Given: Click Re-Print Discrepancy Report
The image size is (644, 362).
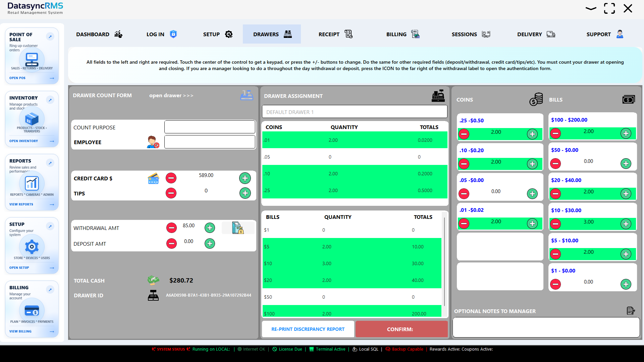Looking at the screenshot, I should point(308,329).
